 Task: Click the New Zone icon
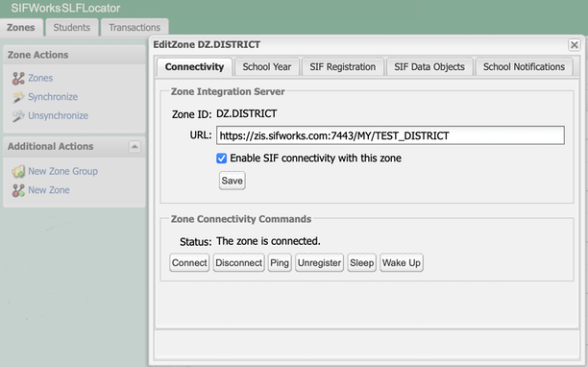point(18,190)
